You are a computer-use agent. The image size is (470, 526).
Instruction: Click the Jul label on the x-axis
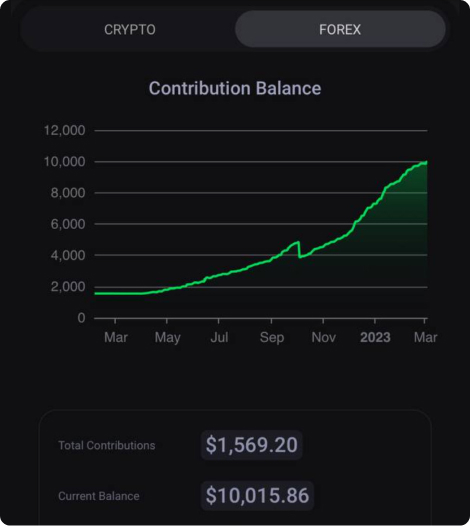point(219,337)
